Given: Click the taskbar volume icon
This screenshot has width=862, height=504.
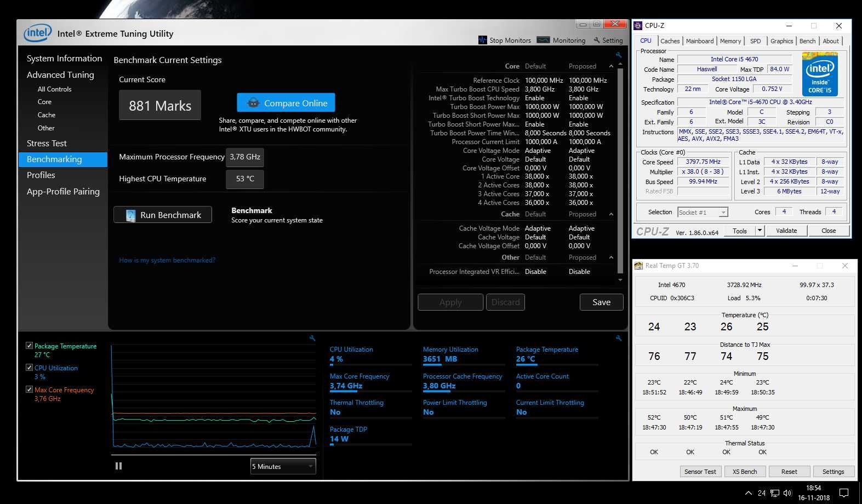Looking at the screenshot, I should pyautogui.click(x=788, y=493).
